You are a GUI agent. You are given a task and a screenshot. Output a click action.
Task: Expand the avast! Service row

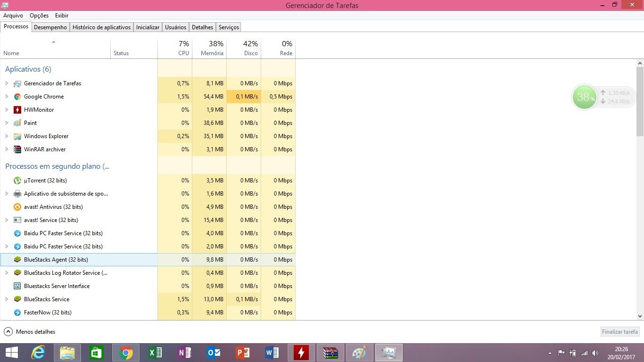coord(7,220)
